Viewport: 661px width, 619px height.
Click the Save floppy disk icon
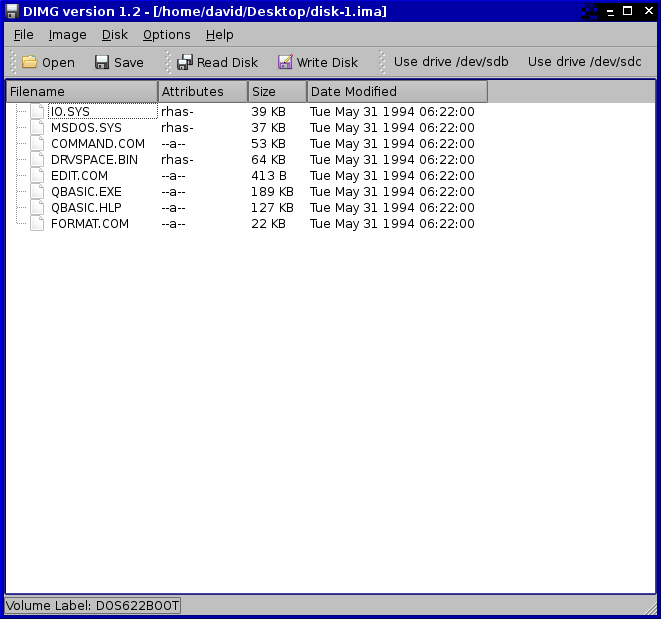click(102, 62)
